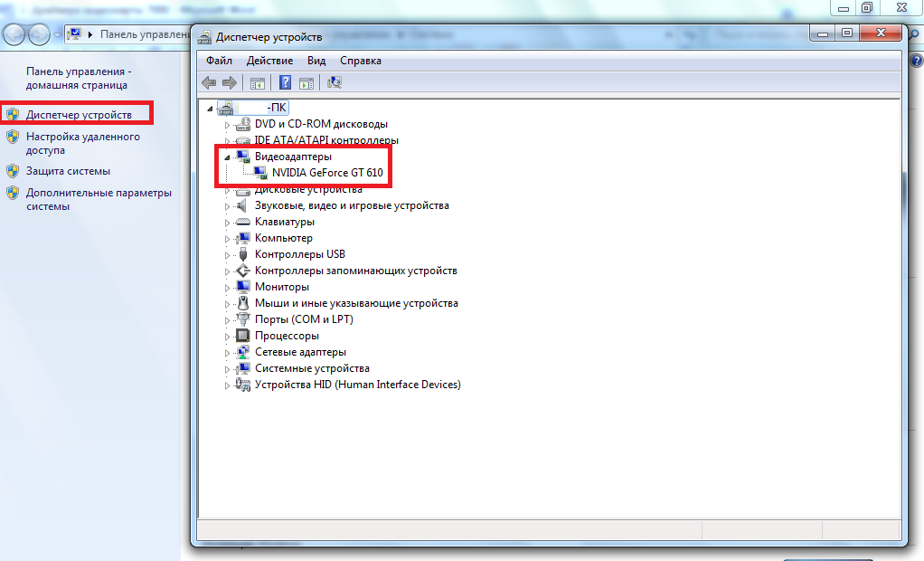Expand Контроллеры запоминающих устройств
The image size is (924, 561).
click(227, 272)
